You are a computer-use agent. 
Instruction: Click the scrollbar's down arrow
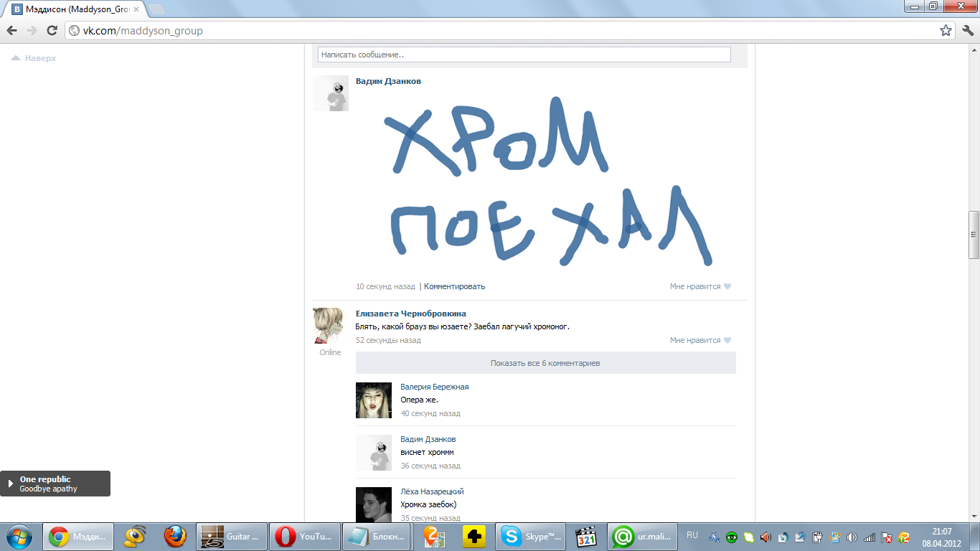point(974,517)
